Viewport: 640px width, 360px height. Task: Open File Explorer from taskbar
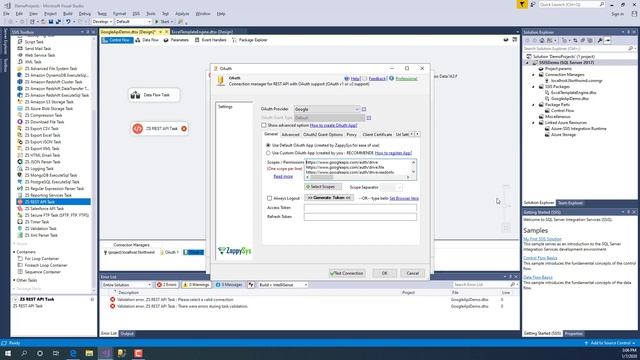point(89,353)
